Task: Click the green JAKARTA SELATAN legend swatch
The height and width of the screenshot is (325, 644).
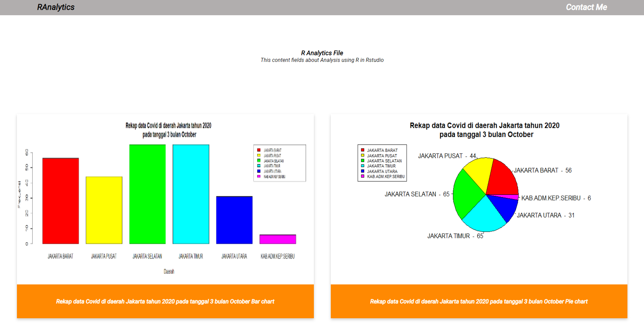Action: [363, 161]
